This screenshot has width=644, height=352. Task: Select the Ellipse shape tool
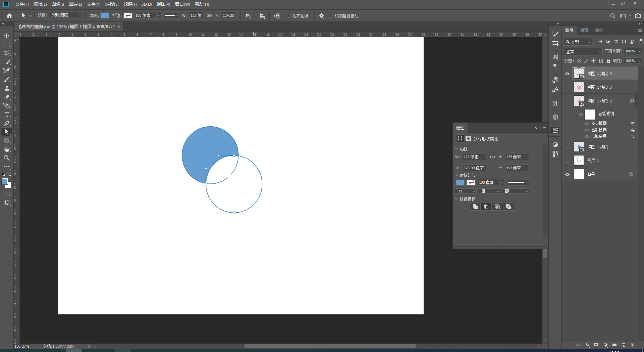tap(6, 140)
